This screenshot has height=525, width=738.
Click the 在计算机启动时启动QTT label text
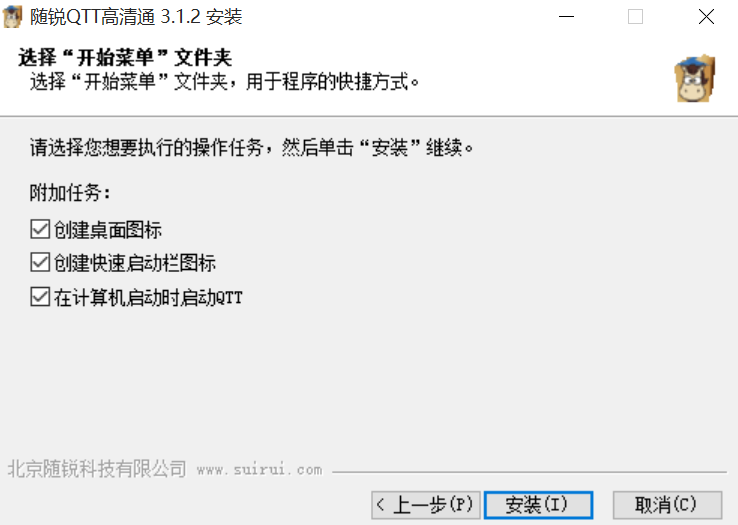pyautogui.click(x=148, y=298)
